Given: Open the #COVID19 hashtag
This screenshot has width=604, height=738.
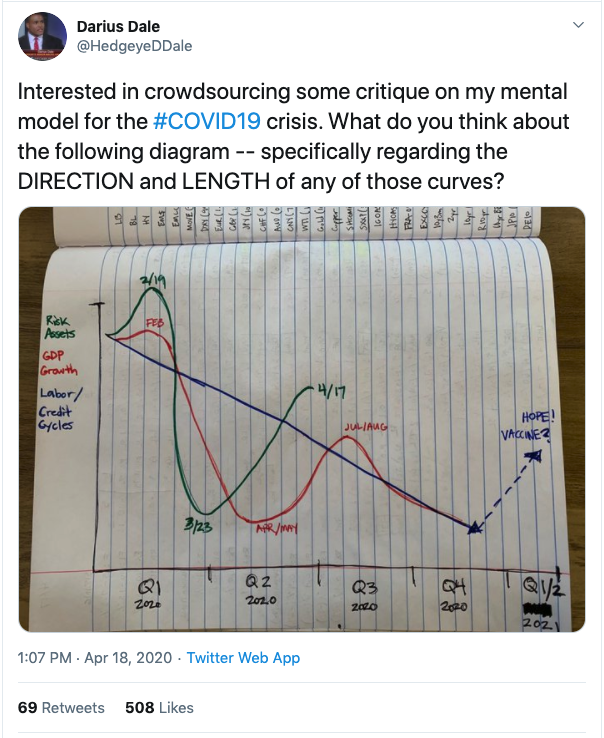Looking at the screenshot, I should click(x=207, y=121).
